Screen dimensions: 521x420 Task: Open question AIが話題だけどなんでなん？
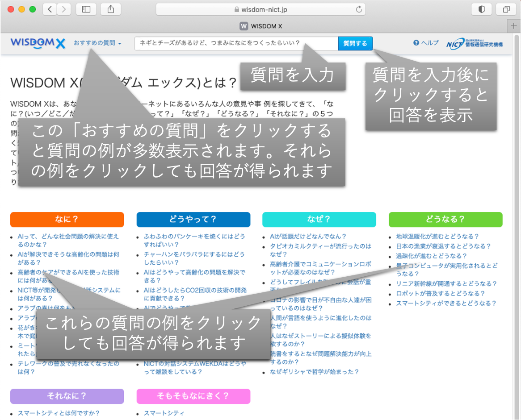(308, 237)
